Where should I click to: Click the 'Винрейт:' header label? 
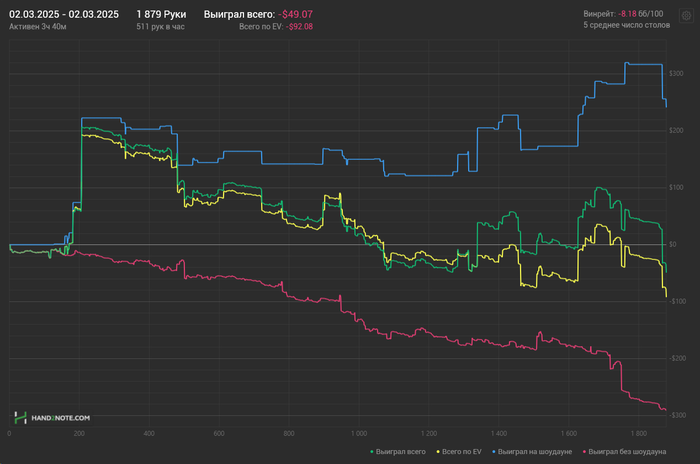[x=600, y=14]
